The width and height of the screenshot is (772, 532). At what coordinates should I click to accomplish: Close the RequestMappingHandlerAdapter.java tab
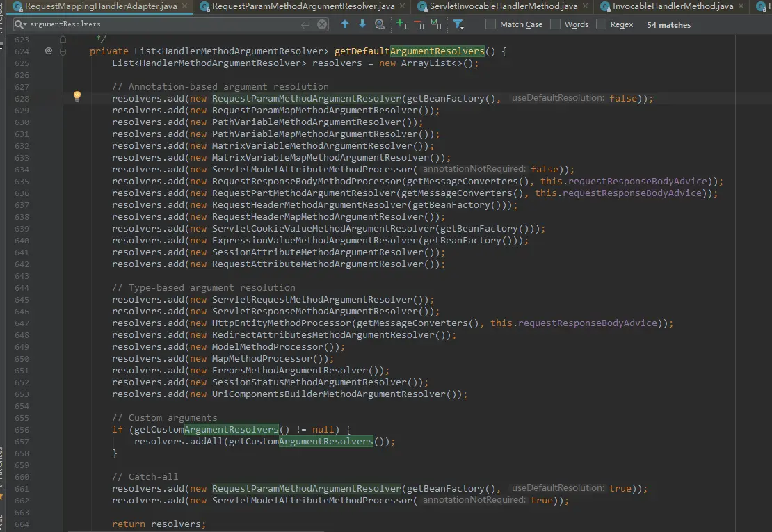click(x=184, y=6)
